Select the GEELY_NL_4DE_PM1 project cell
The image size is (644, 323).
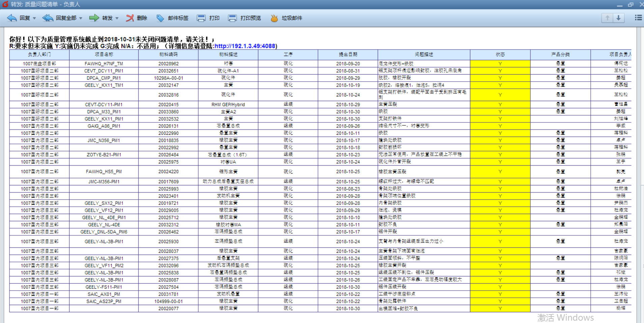click(104, 218)
